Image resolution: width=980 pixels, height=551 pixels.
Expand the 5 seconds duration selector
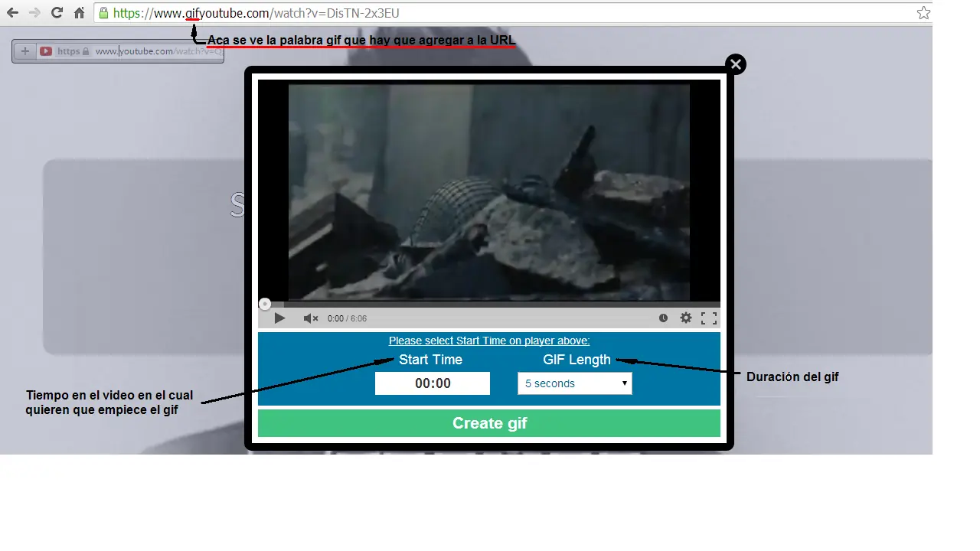click(574, 383)
